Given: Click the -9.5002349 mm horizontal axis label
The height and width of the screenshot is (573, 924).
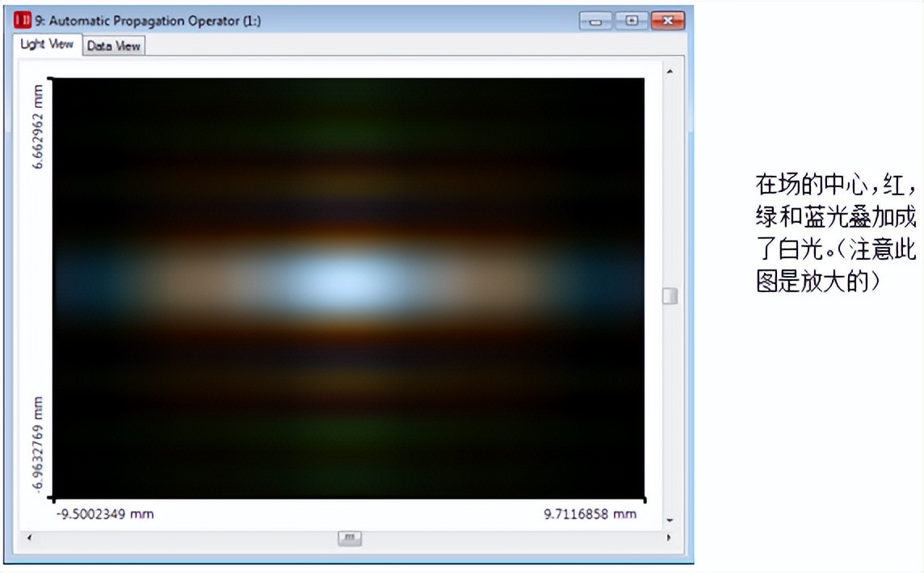Looking at the screenshot, I should click(105, 514).
